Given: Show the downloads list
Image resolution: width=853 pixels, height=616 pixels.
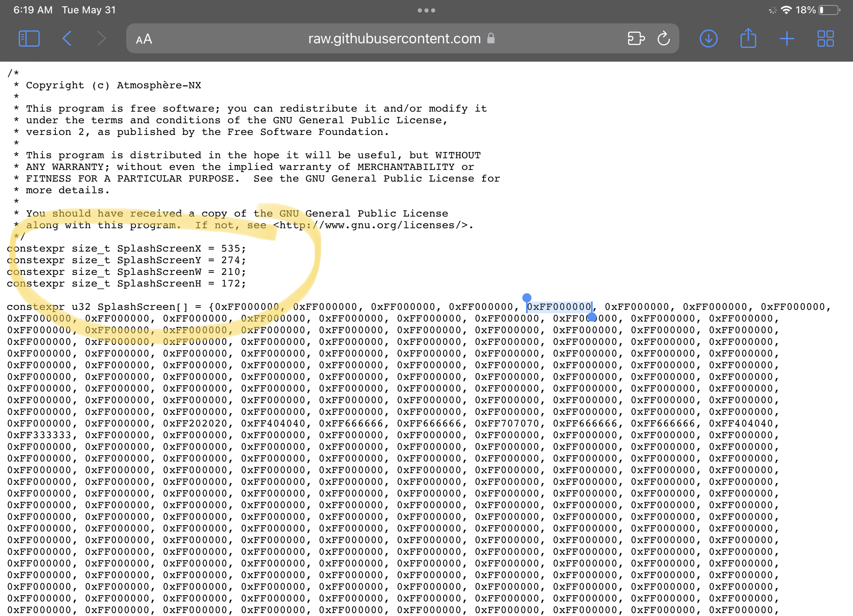Looking at the screenshot, I should point(708,39).
